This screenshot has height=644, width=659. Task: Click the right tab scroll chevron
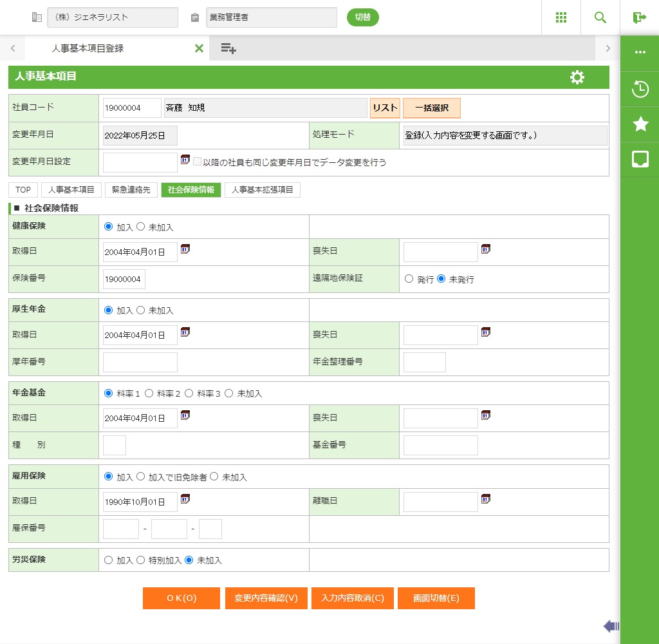[608, 48]
